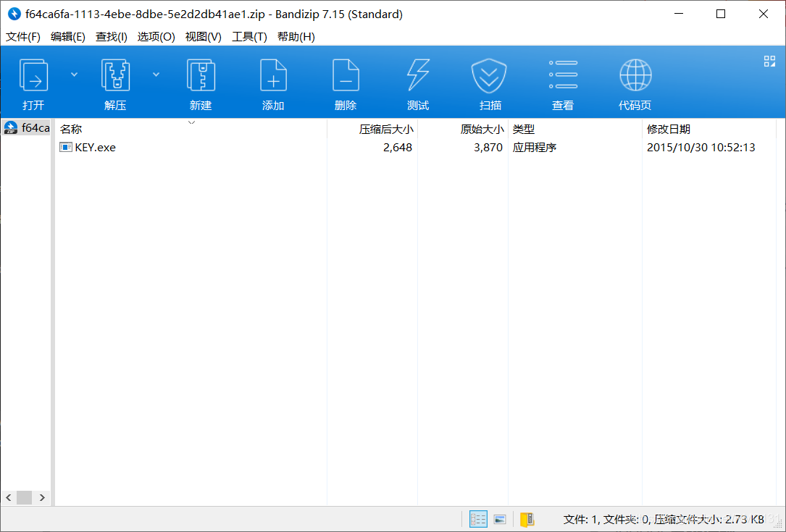Click the Delete (删除) file icon
Image resolution: width=786 pixels, height=532 pixels.
coord(346,75)
